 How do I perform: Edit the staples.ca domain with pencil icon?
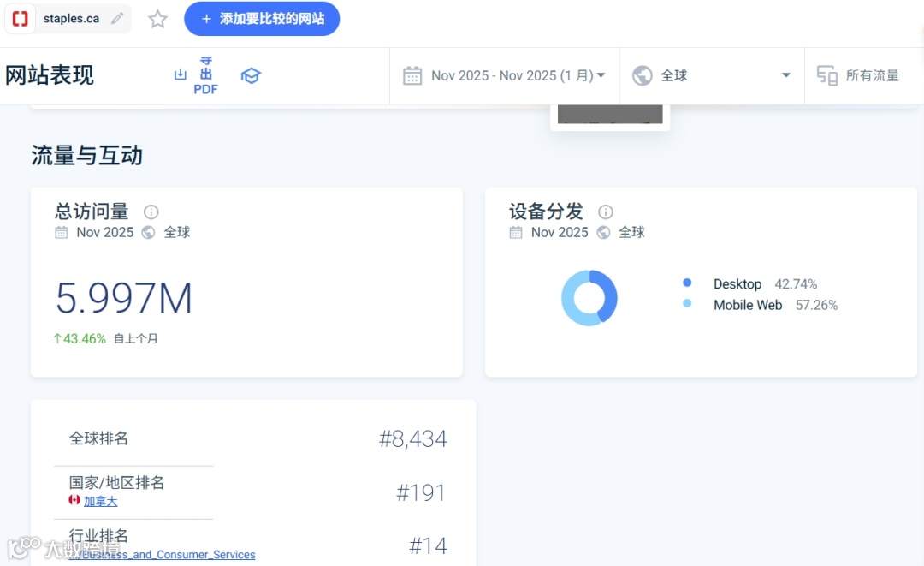(117, 18)
